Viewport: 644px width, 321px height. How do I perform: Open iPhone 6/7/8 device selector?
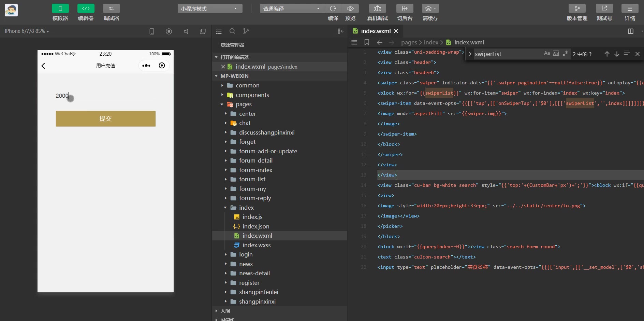tap(27, 31)
